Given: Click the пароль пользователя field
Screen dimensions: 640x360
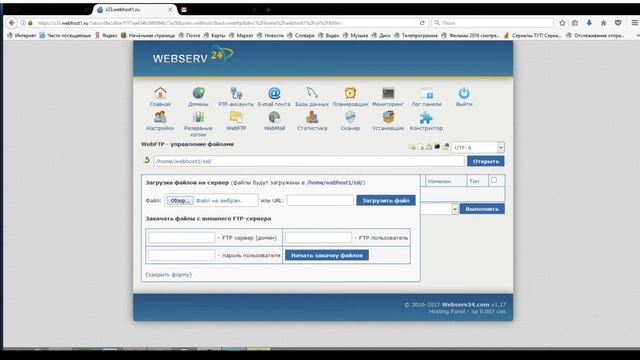Looking at the screenshot, I should pyautogui.click(x=182, y=256).
